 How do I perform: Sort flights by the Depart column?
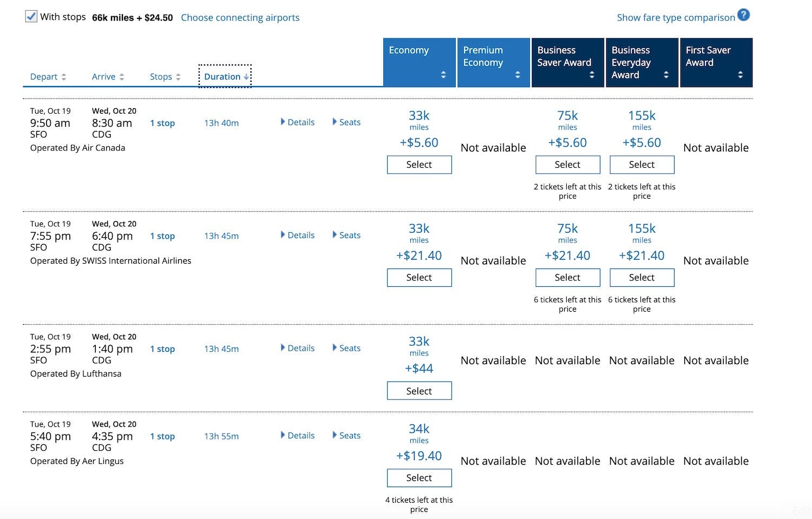48,76
